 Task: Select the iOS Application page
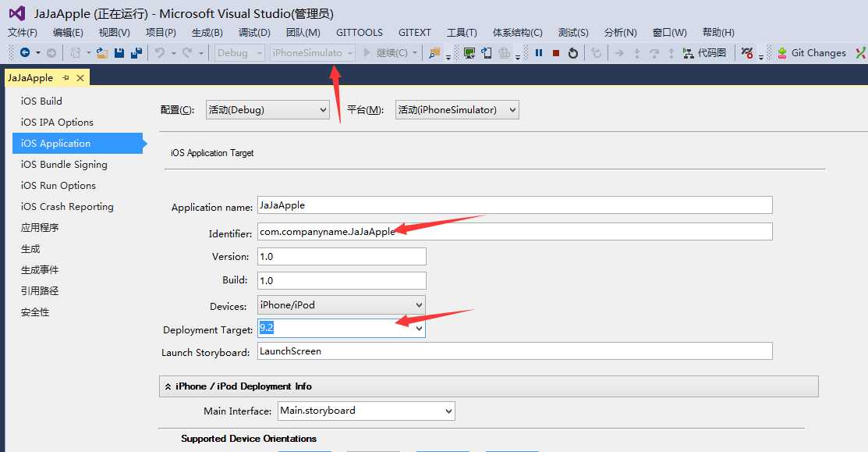pyautogui.click(x=77, y=143)
